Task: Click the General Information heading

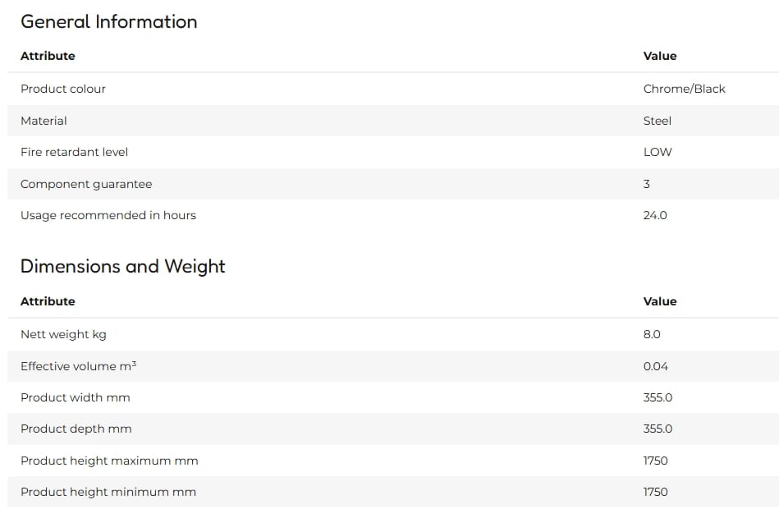Action: 109,22
